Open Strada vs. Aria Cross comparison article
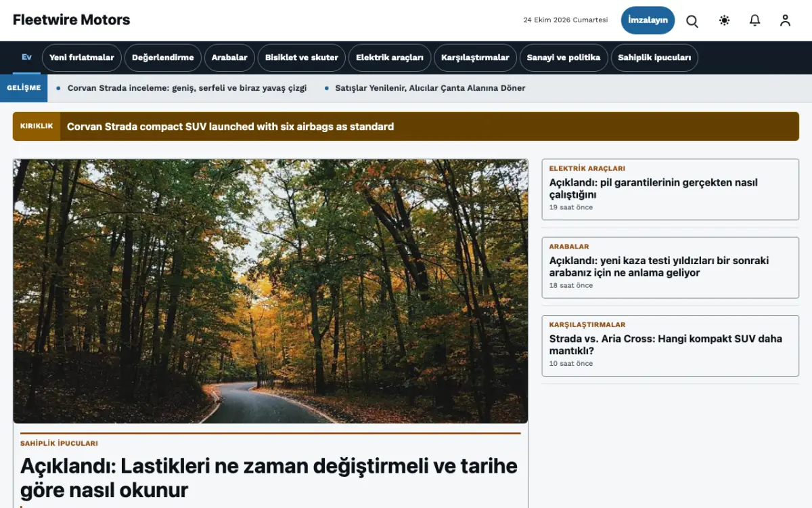Image resolution: width=812 pixels, height=508 pixels. [x=666, y=344]
